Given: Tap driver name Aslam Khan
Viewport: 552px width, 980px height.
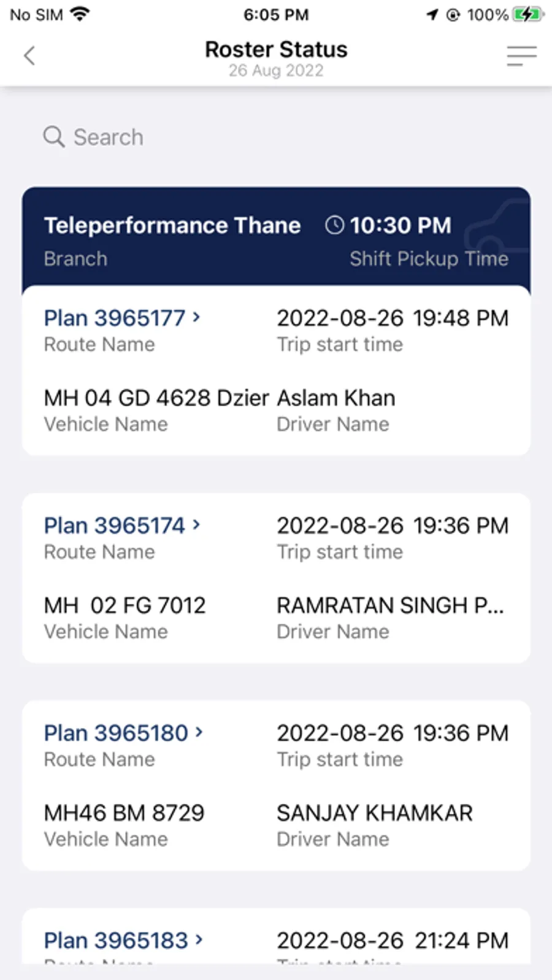Looking at the screenshot, I should (x=336, y=397).
